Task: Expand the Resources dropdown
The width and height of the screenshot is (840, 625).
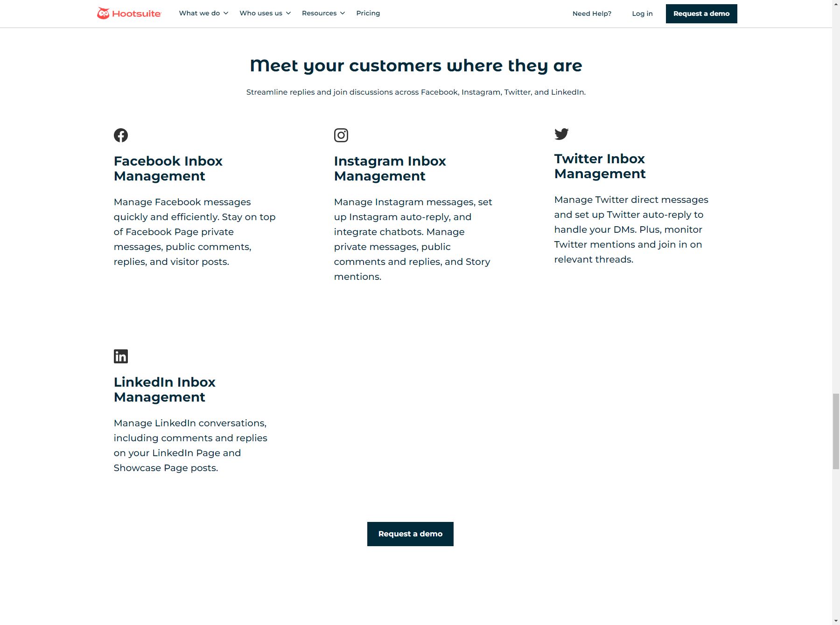Action: (323, 13)
